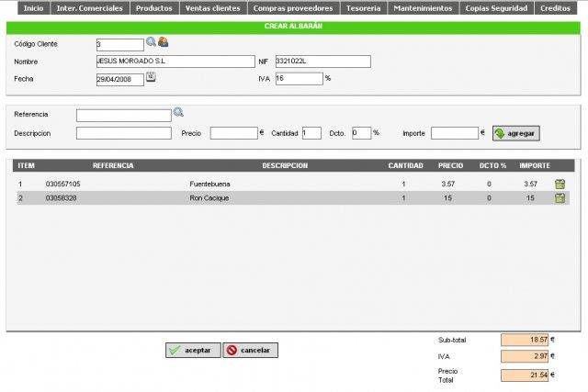
Task: Open the calendar date picker icon
Action: pyautogui.click(x=151, y=78)
